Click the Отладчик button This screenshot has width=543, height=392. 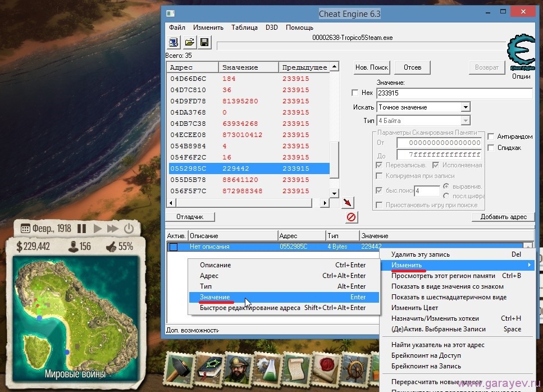[190, 217]
